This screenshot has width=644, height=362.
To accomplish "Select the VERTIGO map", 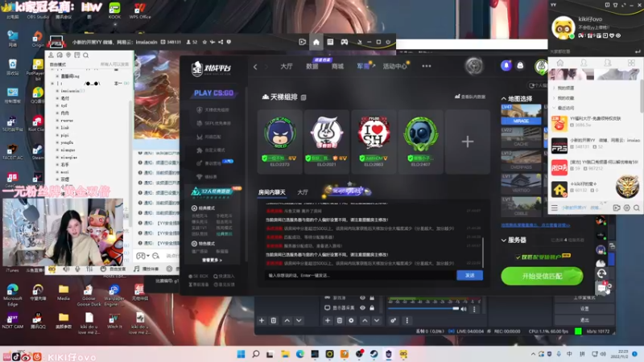I will (x=521, y=183).
